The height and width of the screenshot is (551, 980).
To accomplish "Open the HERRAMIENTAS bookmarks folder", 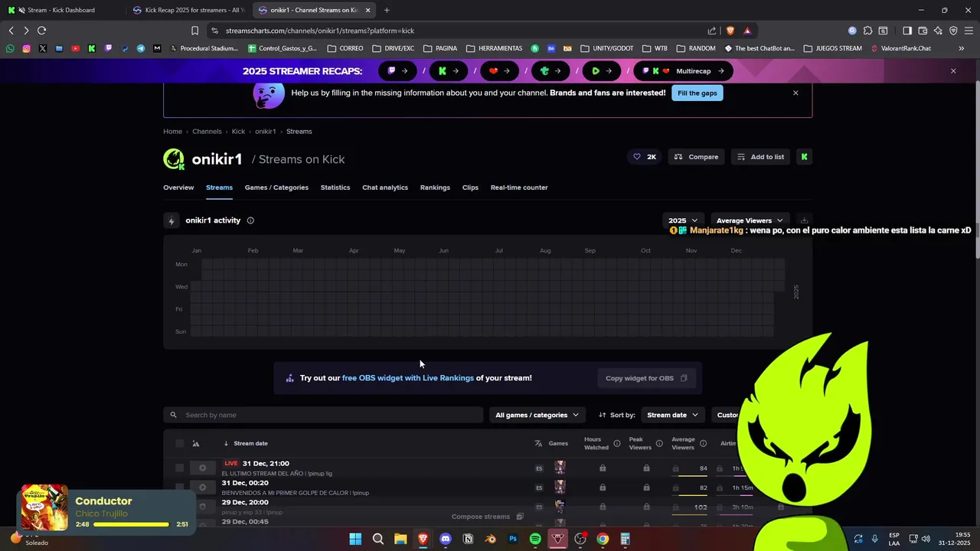I will (494, 48).
